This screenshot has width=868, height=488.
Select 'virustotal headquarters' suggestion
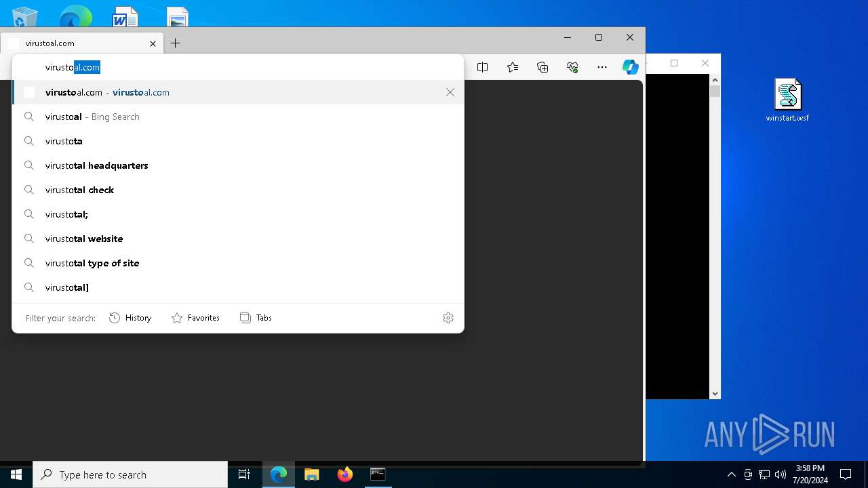coord(238,165)
